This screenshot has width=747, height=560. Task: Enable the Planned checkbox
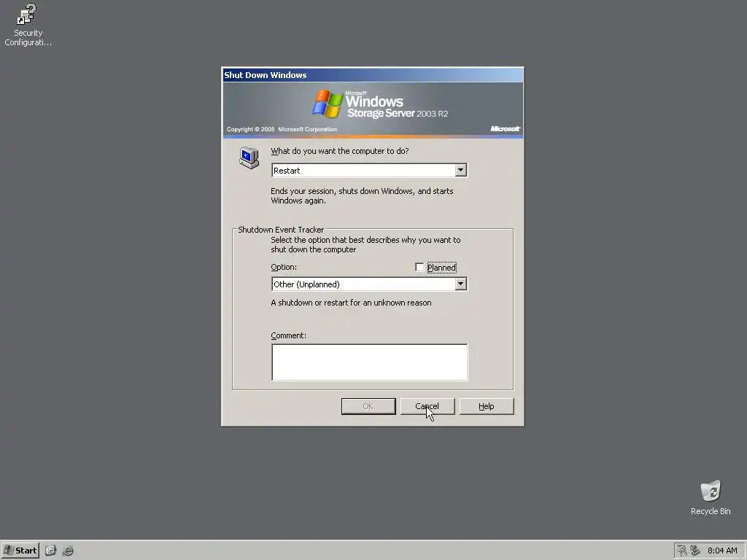419,267
